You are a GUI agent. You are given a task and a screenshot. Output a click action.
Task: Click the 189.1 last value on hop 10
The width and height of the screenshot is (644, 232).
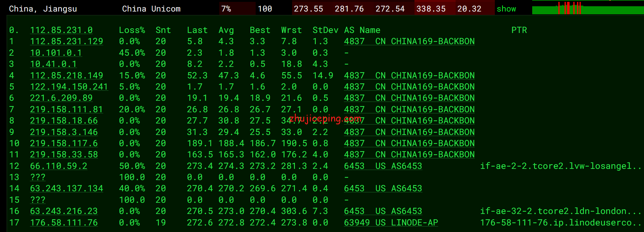click(200, 143)
